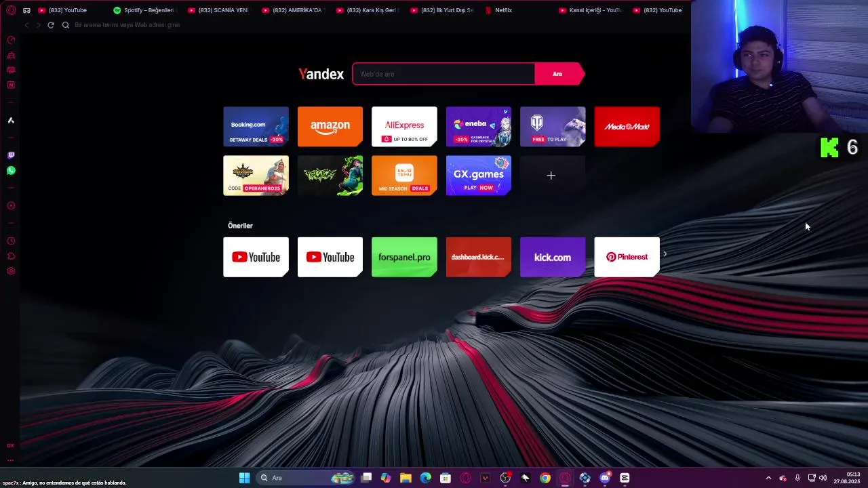Open the Temu mid season deals tile

404,176
